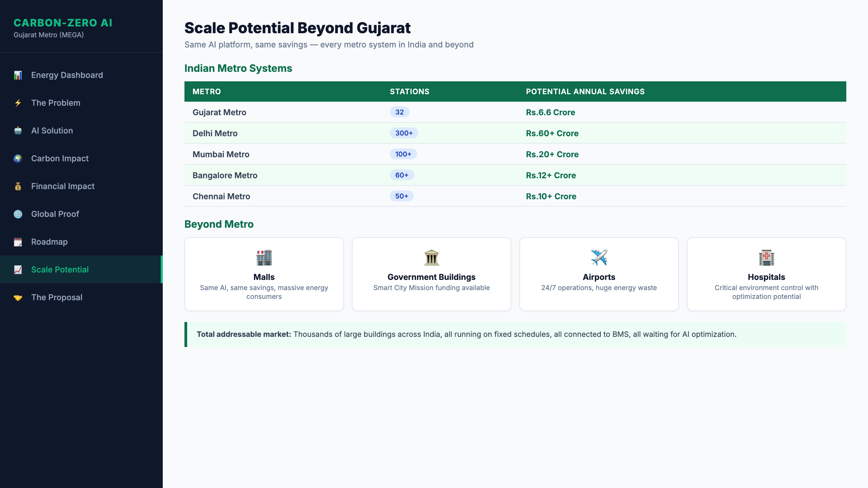Click the lightning bolt icon beside The Problem
868x488 pixels.
[x=18, y=103]
